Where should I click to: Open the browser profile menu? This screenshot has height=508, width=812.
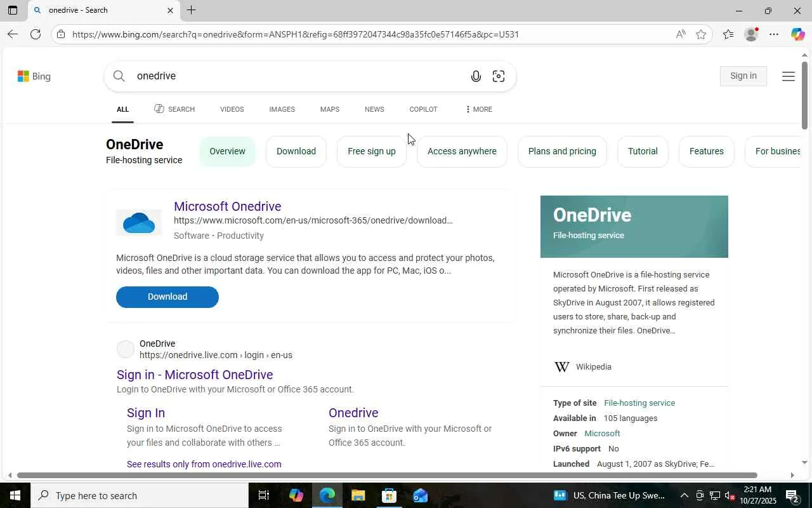coord(751,34)
